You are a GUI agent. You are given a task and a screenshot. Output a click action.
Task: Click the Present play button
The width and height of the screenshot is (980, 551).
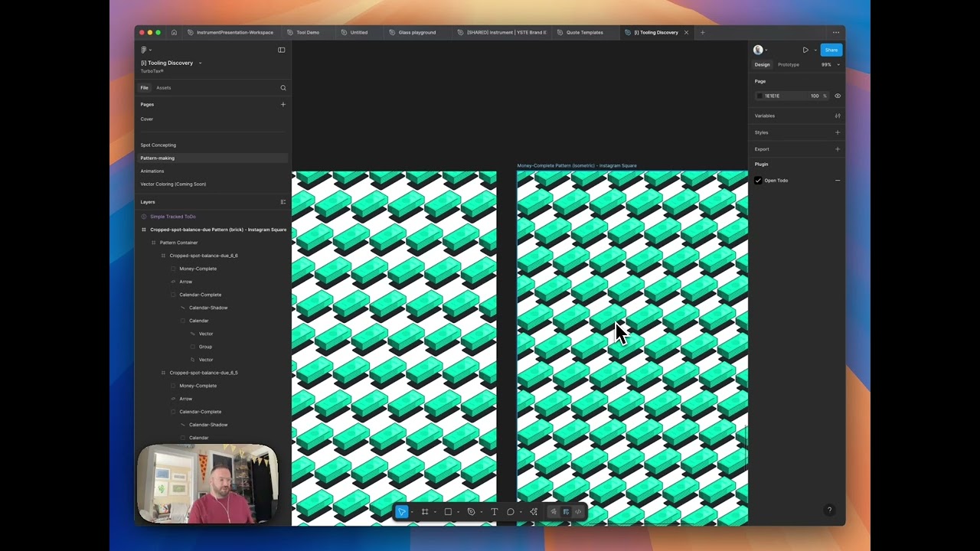[x=805, y=50]
